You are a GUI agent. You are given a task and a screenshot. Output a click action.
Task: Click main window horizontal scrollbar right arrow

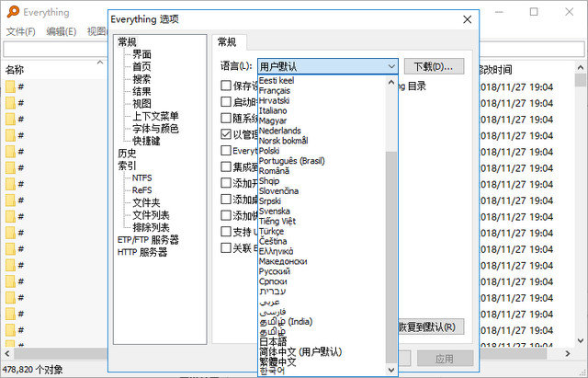[x=568, y=353]
